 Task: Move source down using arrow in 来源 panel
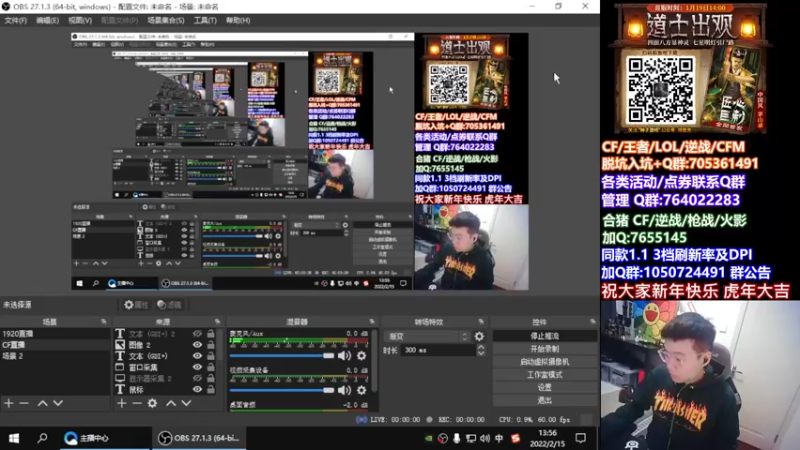[186, 403]
